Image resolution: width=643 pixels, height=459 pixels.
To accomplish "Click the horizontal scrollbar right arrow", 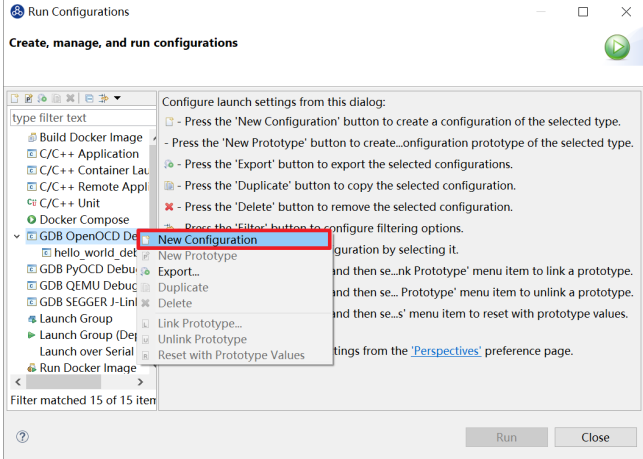I will [x=141, y=382].
